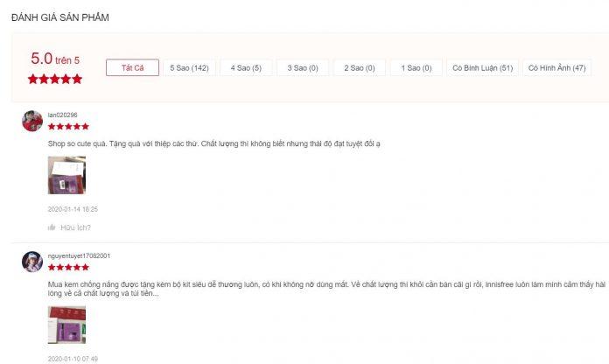Click the overall five-star rating icons
Screen dimensions: 609x364
pyautogui.click(x=55, y=79)
